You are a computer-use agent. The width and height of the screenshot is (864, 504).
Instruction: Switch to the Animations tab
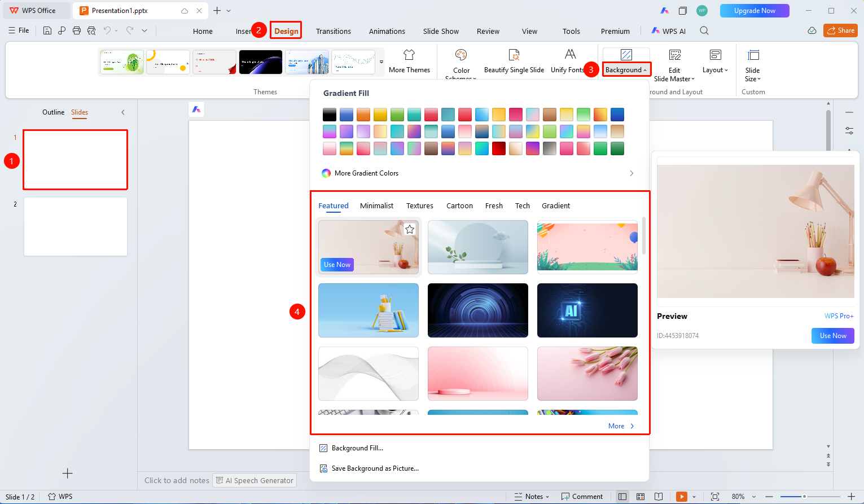pyautogui.click(x=387, y=31)
